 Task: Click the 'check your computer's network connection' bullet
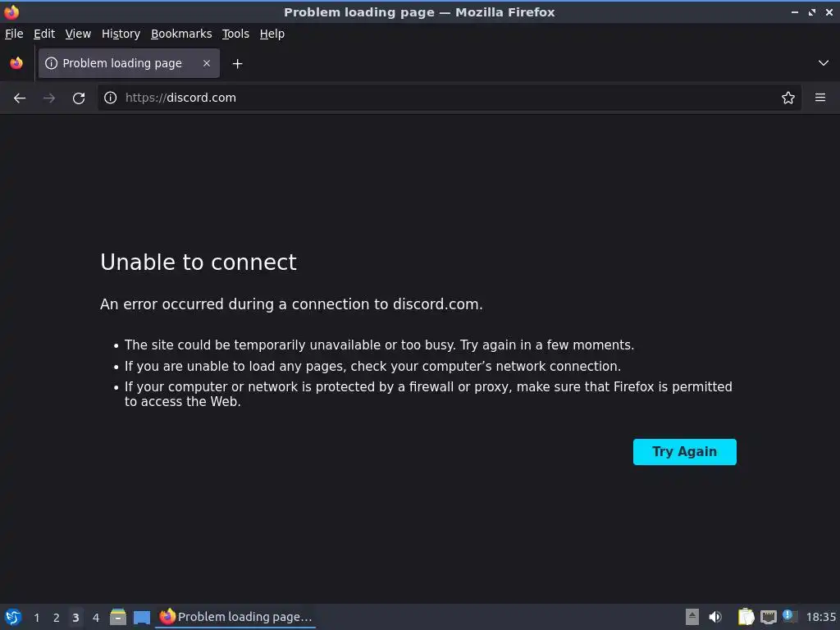[373, 367]
